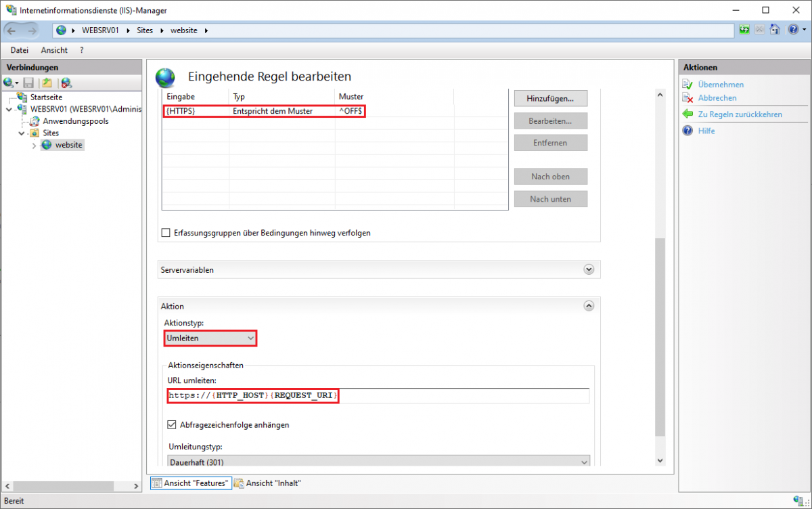Click the Anwendungspools icon
Screen dimensions: 812x509
pyautogui.click(x=35, y=121)
